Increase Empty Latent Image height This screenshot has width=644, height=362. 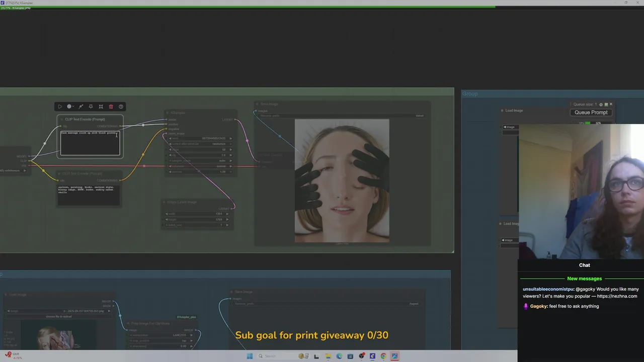tap(227, 219)
